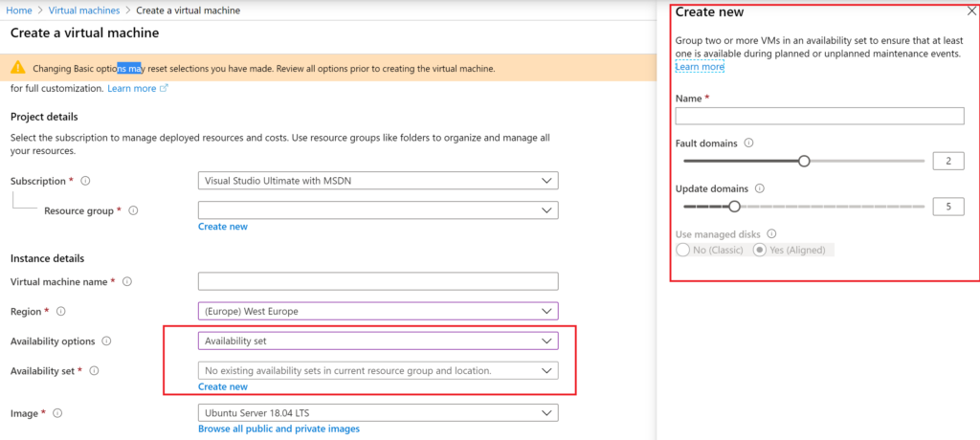Click the Fault domains slider handle
The image size is (980, 440).
tap(804, 161)
